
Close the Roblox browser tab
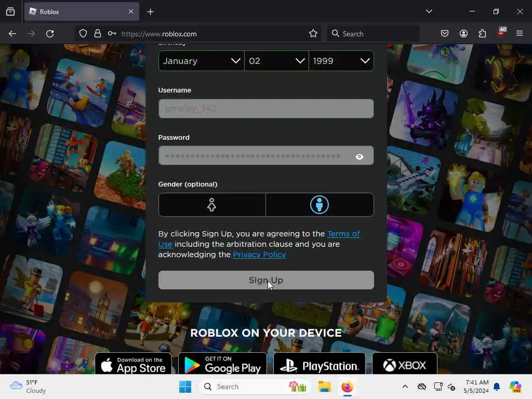point(131,11)
